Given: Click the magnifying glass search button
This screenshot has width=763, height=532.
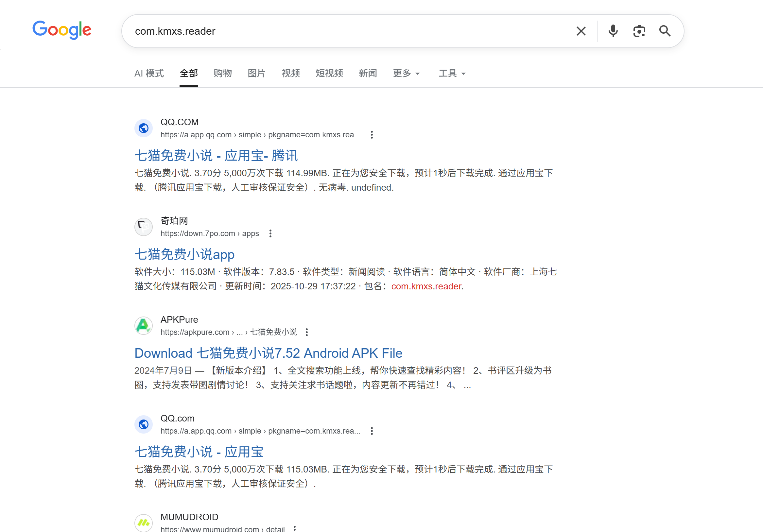Looking at the screenshot, I should click(x=665, y=31).
